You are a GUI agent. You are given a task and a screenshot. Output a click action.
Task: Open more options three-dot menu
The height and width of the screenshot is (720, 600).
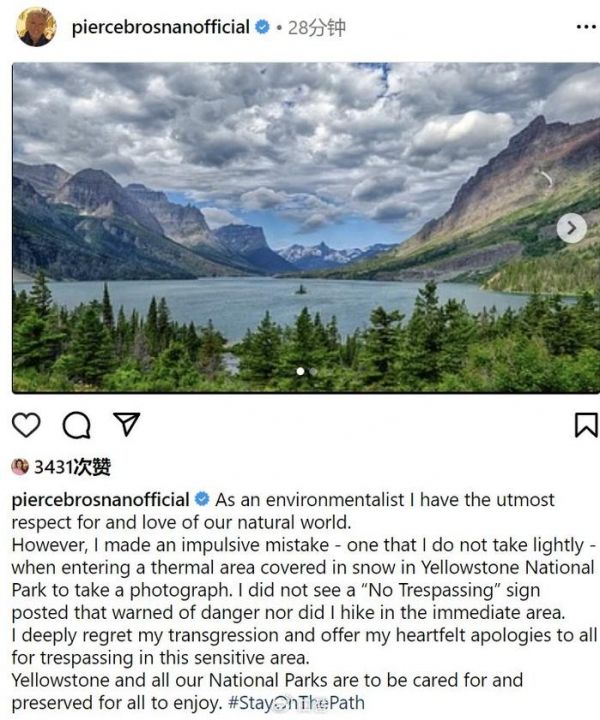pyautogui.click(x=586, y=27)
